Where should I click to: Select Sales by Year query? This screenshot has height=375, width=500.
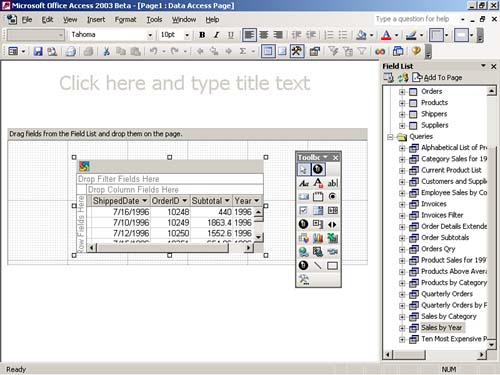tap(442, 328)
